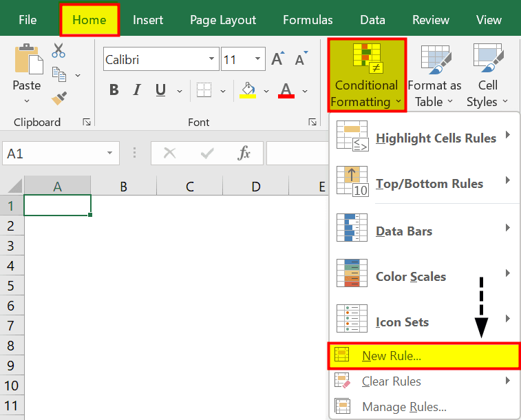
Task: Select column B header
Action: (123, 186)
